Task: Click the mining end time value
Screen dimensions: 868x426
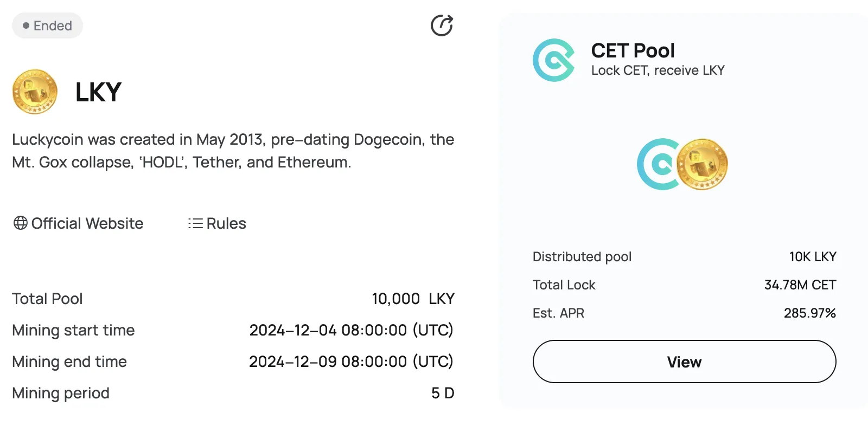Action: pos(351,362)
